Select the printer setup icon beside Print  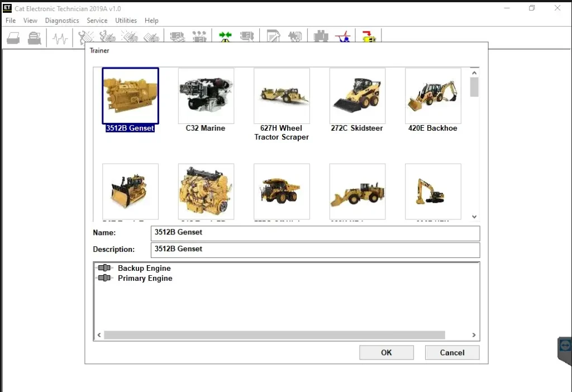click(34, 37)
